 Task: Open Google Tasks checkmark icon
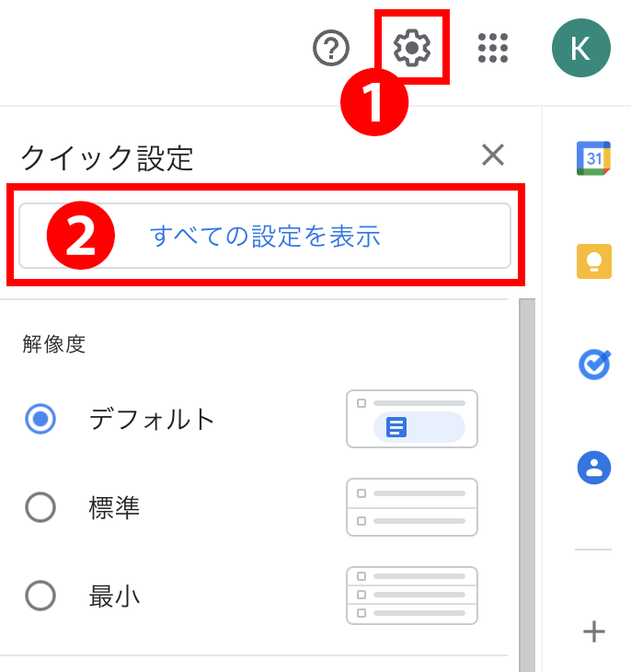coord(594,365)
